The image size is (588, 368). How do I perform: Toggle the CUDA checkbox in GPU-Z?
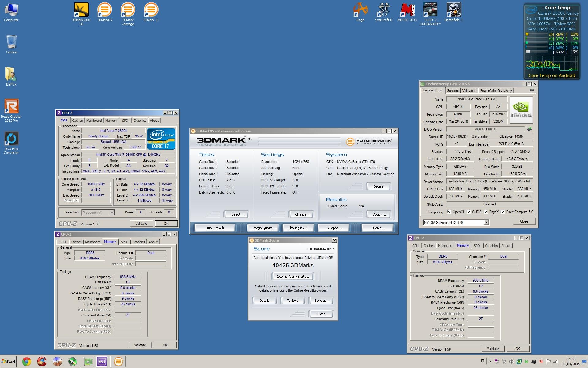[468, 212]
